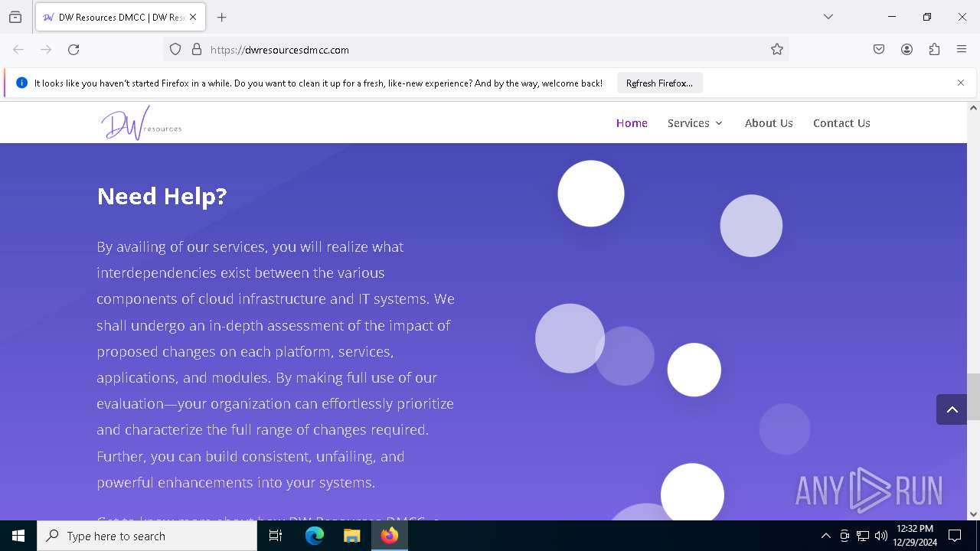Click the Meet Now tray icon
Screen dimensions: 980x551
click(x=844, y=536)
